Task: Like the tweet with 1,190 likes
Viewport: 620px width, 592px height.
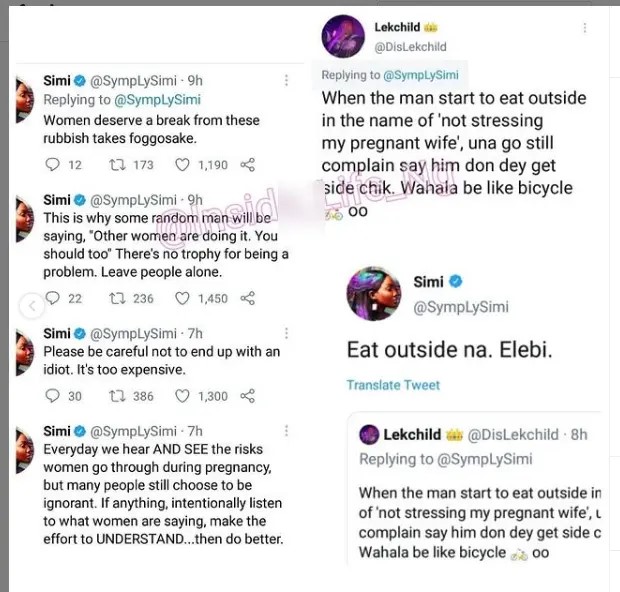Action: (182, 165)
